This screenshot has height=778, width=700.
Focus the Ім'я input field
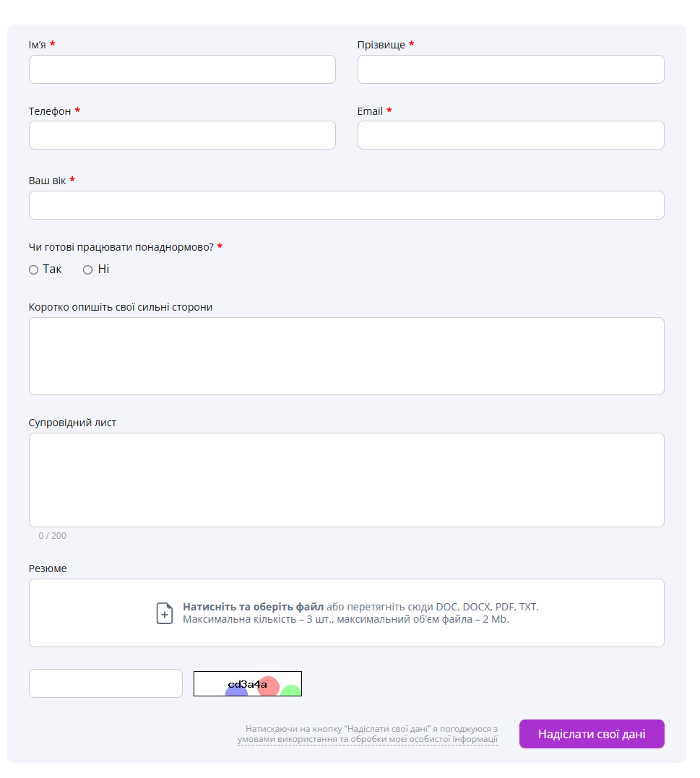tap(182, 69)
